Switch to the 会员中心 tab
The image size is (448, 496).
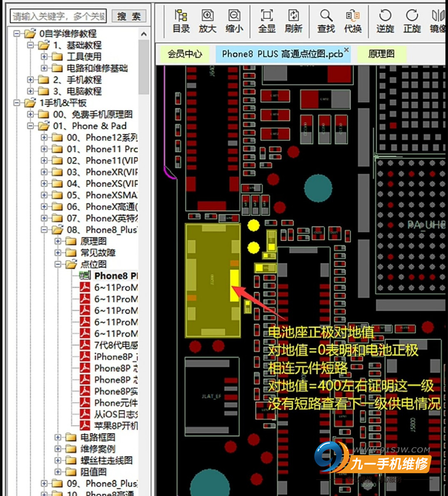(185, 54)
